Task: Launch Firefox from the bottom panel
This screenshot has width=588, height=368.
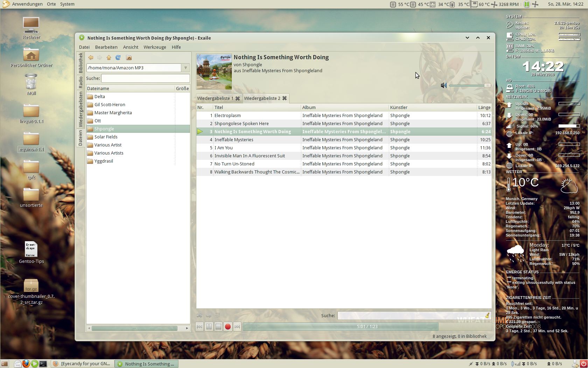Action: pyautogui.click(x=26, y=363)
